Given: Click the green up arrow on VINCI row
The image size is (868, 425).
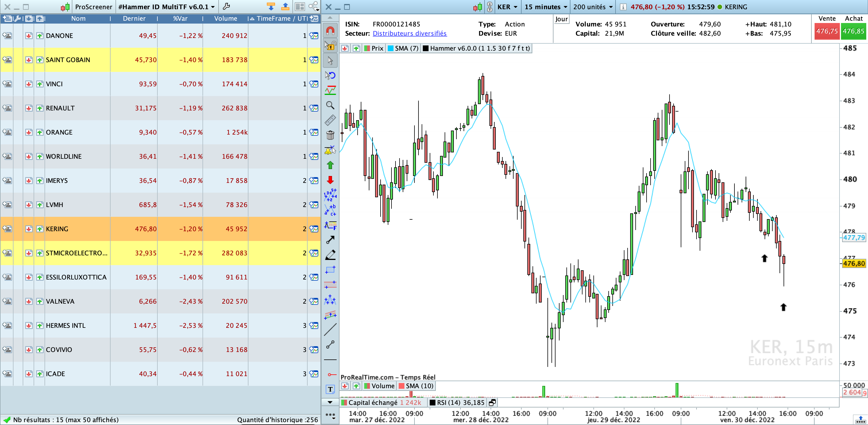Looking at the screenshot, I should click(x=40, y=84).
